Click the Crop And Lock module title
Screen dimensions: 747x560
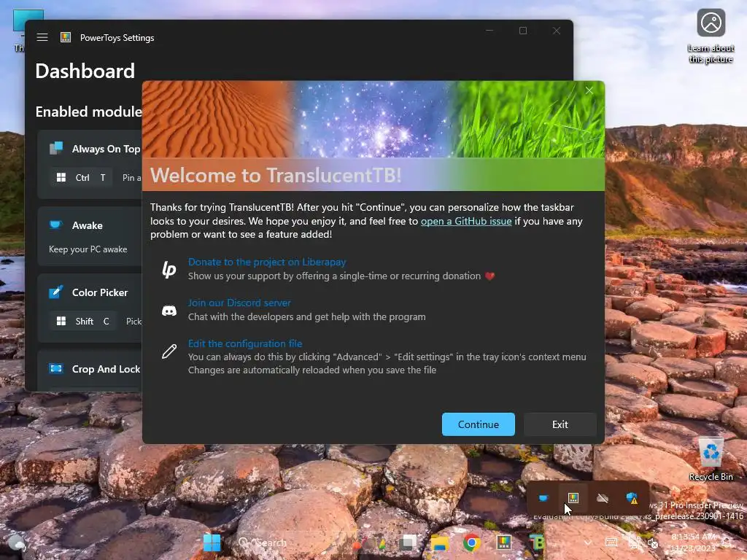coord(106,369)
